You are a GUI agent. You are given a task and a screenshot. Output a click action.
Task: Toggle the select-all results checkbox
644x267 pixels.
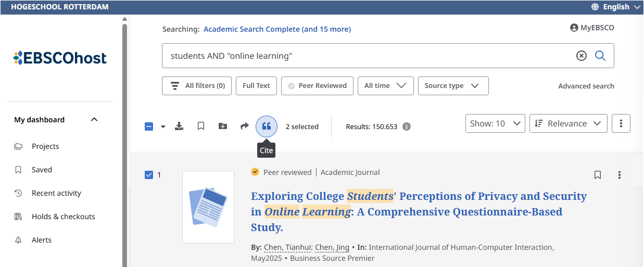[149, 126]
